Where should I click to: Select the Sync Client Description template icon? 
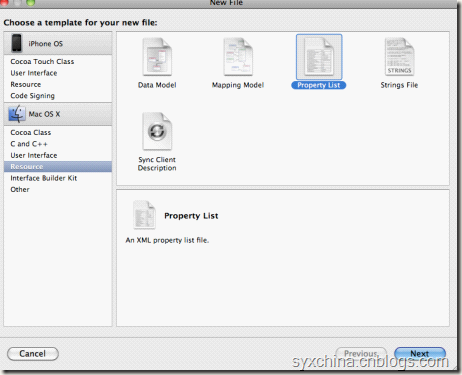click(157, 131)
